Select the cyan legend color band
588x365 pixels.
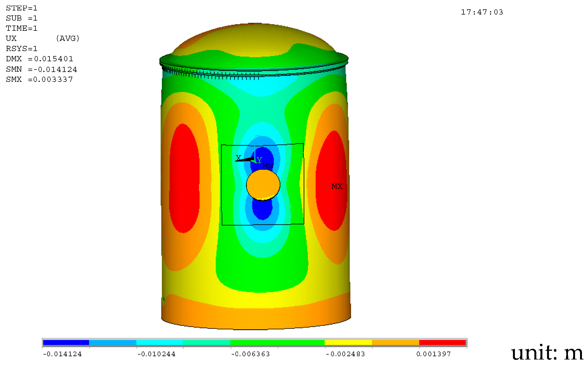(x=159, y=342)
